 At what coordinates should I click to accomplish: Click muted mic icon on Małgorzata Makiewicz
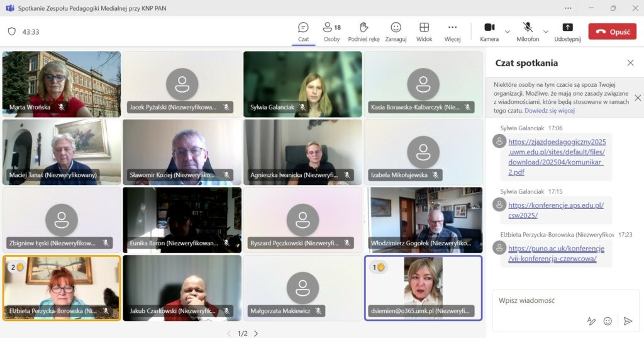click(x=318, y=311)
